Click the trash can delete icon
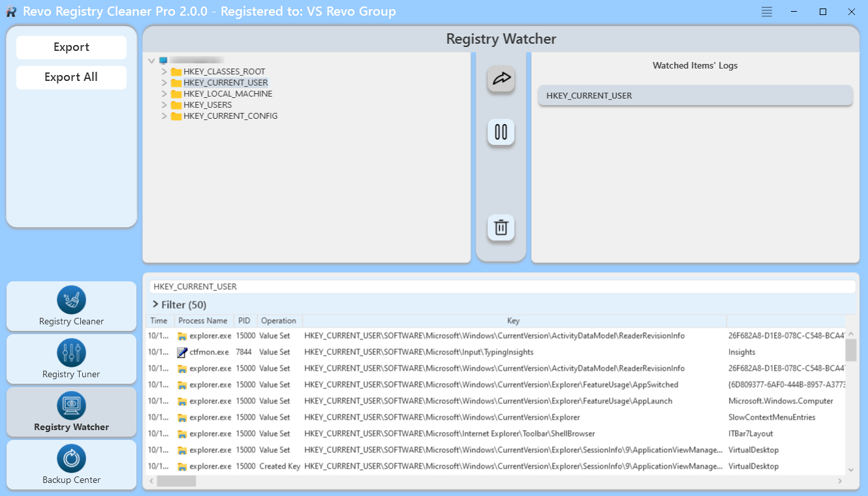 point(501,228)
